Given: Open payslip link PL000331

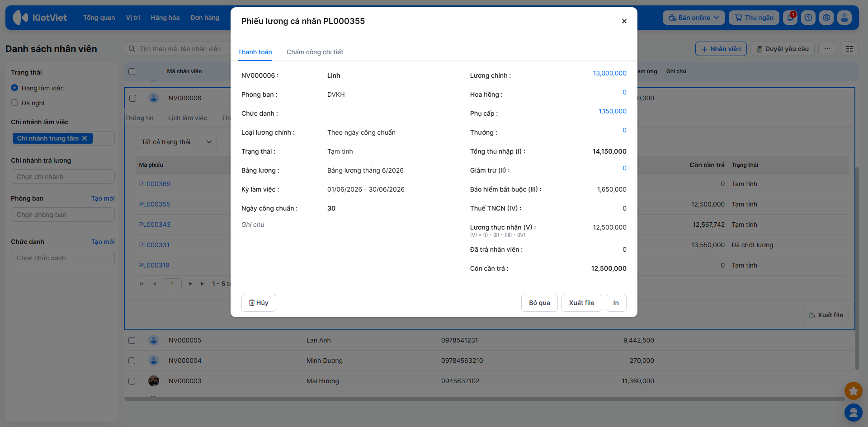Looking at the screenshot, I should [x=154, y=245].
